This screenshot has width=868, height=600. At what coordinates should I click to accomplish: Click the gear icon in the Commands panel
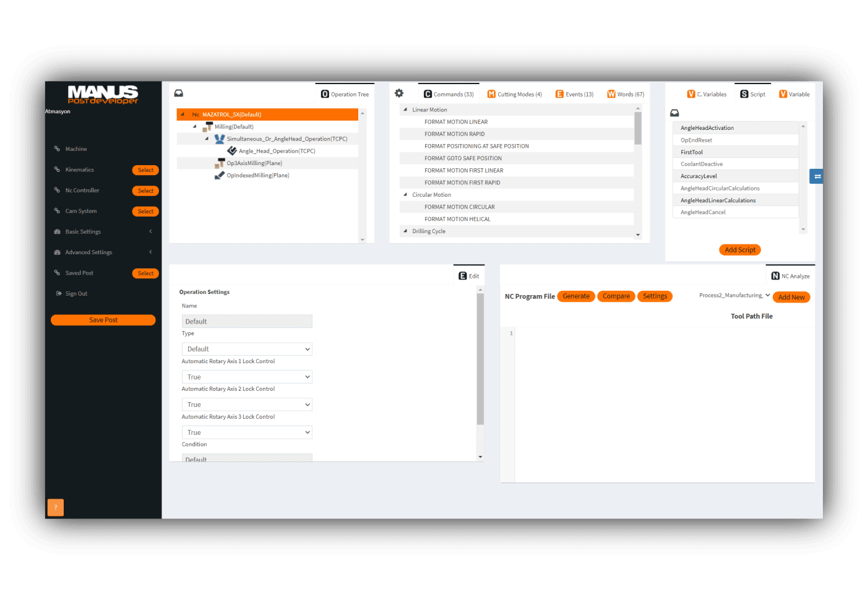(x=399, y=93)
